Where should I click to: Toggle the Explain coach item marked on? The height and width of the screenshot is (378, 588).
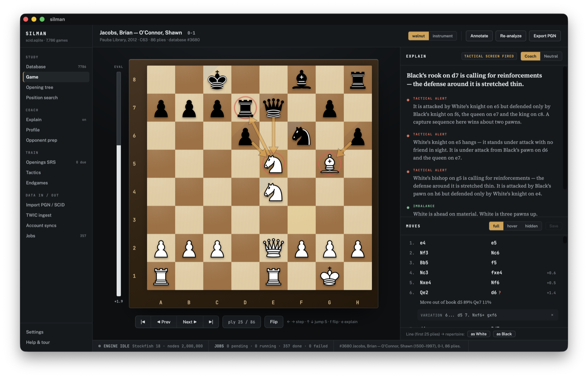tap(56, 119)
